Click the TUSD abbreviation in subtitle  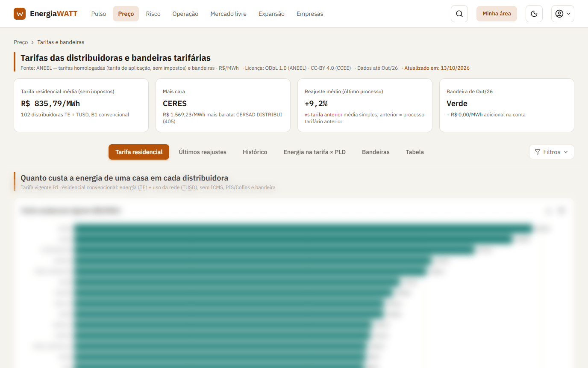pos(188,187)
